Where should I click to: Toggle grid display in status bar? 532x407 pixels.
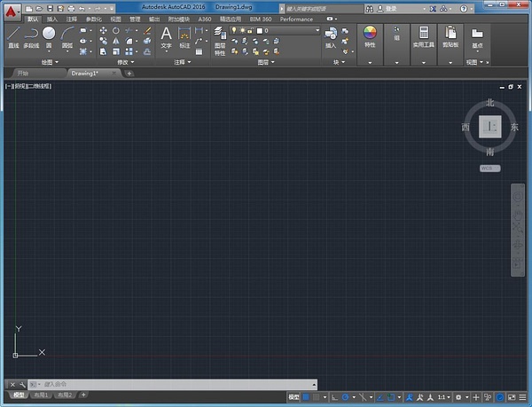click(306, 397)
